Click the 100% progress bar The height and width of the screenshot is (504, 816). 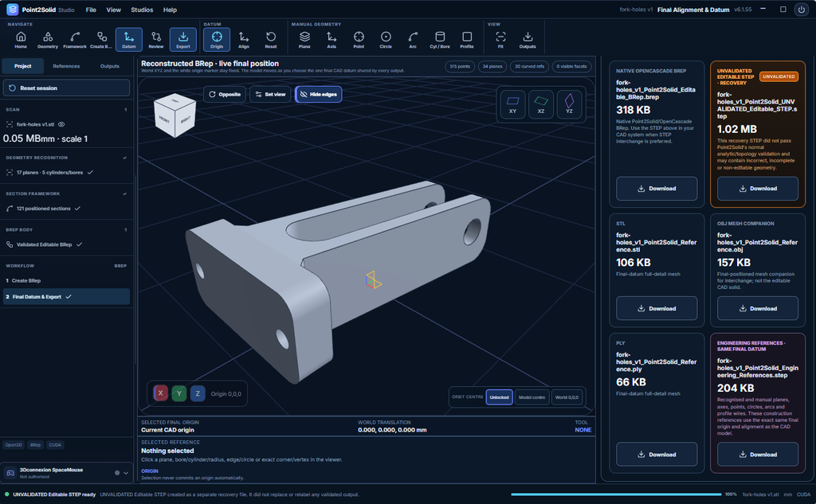pos(616,494)
